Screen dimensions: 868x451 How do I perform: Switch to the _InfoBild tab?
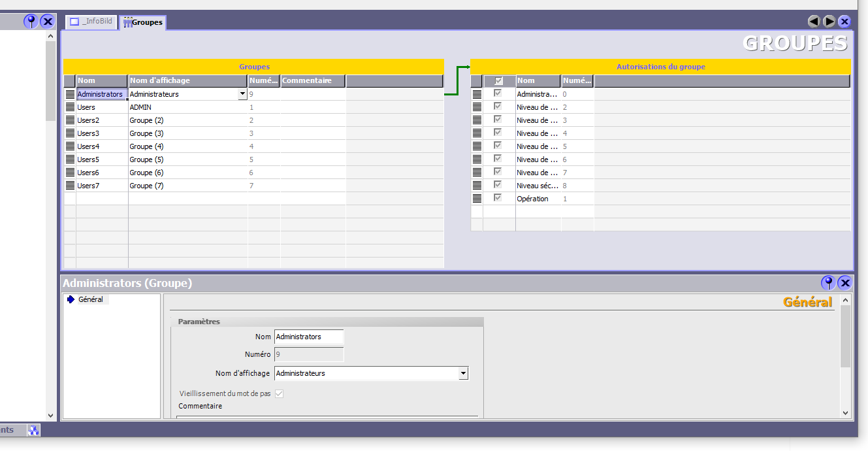click(x=91, y=22)
